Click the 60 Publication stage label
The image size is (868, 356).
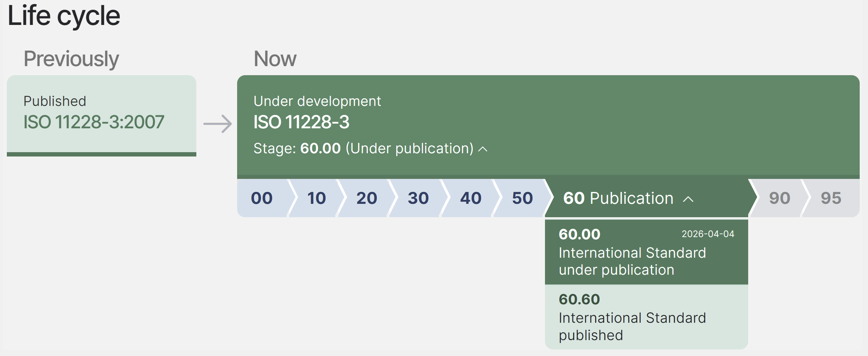pyautogui.click(x=618, y=198)
